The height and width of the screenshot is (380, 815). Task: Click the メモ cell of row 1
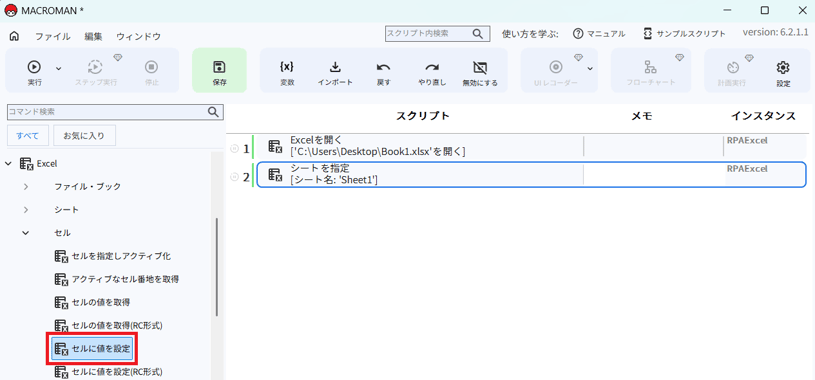(x=653, y=146)
